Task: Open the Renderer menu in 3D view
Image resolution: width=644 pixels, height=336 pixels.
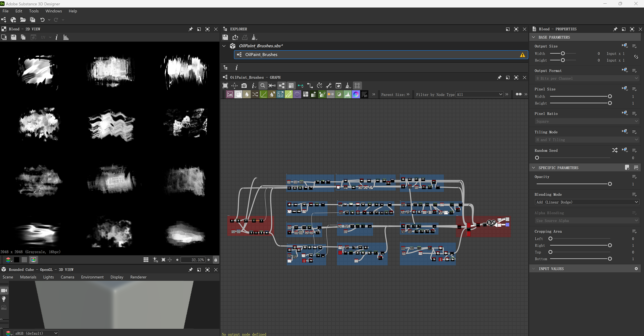Action: tap(138, 277)
